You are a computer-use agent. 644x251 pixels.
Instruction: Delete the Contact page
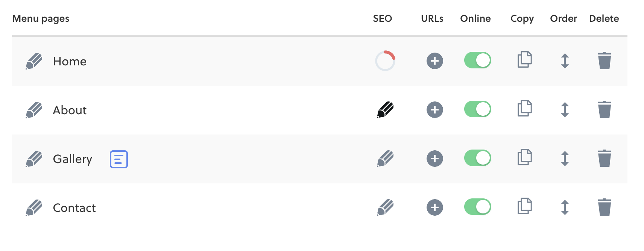[605, 207]
